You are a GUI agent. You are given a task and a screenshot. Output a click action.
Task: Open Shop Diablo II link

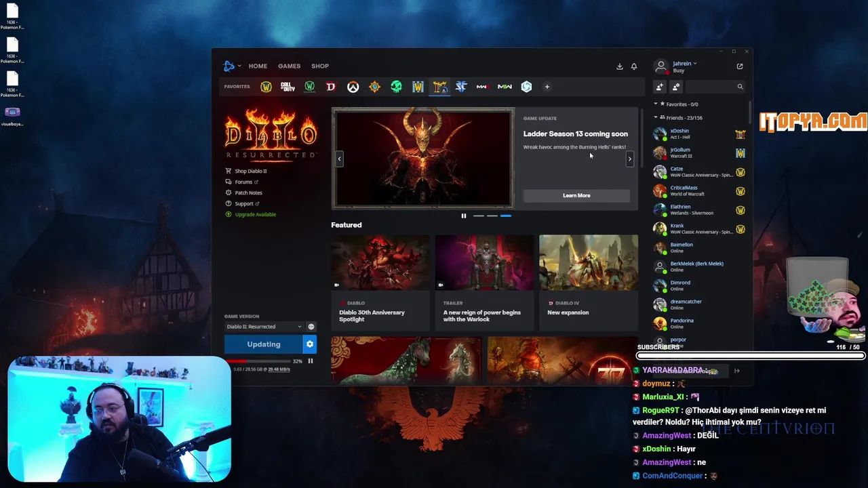246,171
